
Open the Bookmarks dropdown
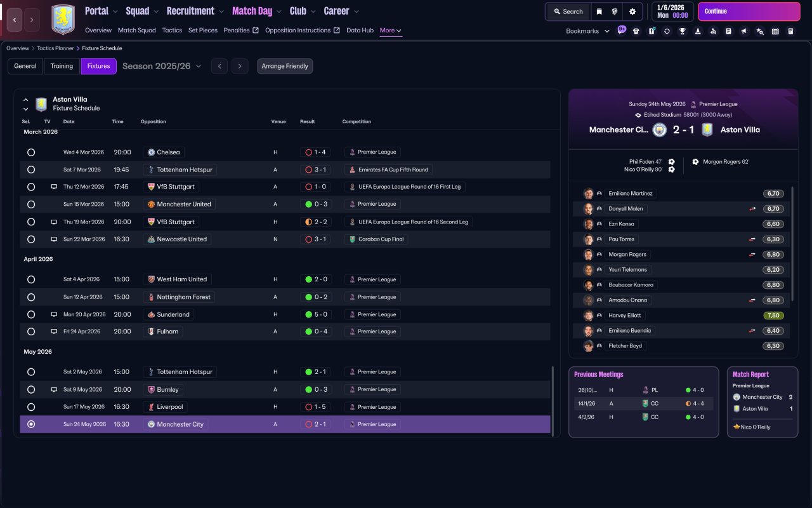(x=587, y=31)
